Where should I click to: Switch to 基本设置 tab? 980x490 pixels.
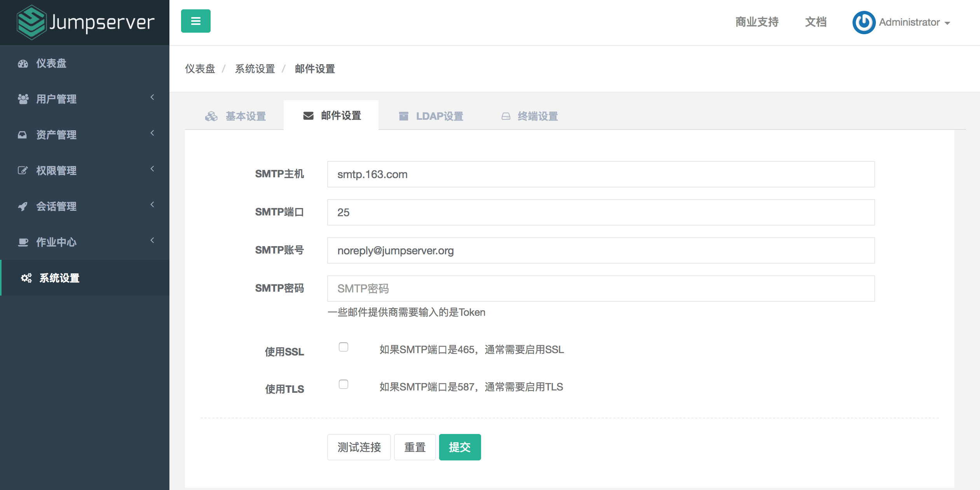[x=237, y=116]
